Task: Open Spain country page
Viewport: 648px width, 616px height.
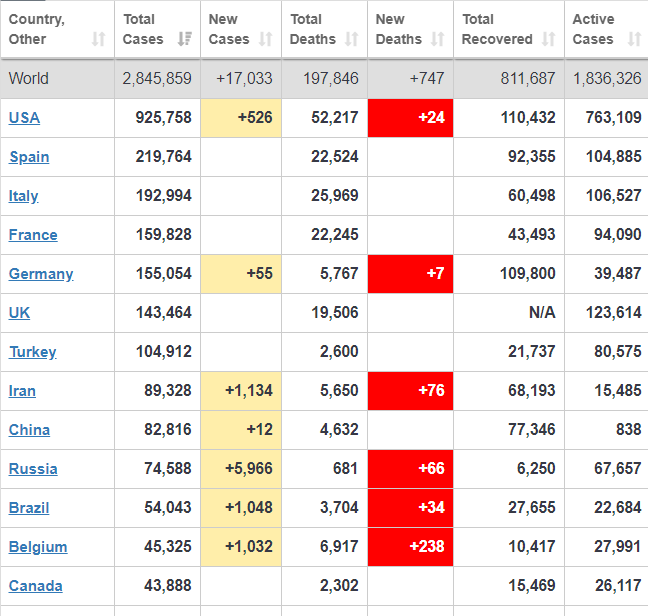Action: [29, 157]
